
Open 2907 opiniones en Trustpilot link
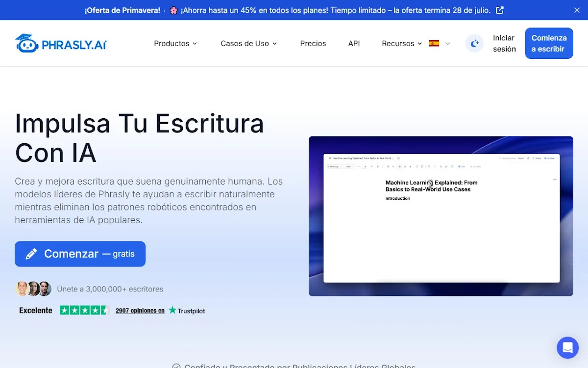(x=140, y=311)
